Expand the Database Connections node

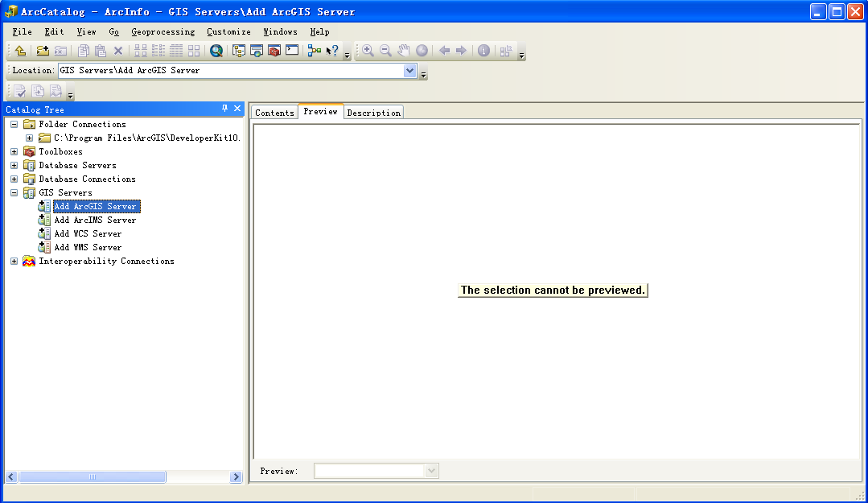point(14,179)
